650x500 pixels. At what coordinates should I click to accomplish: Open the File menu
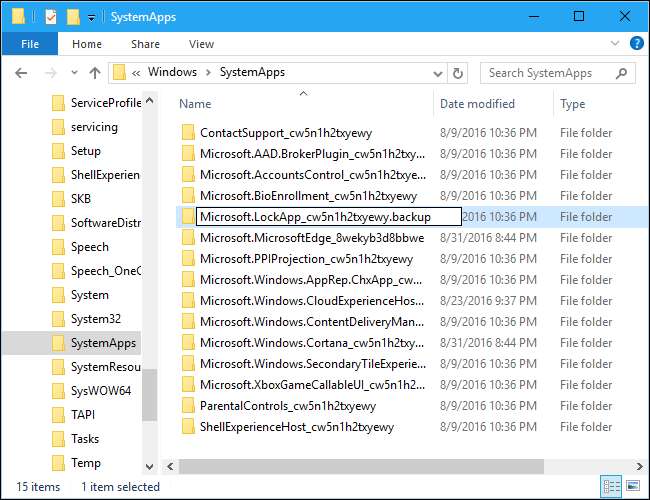[x=29, y=44]
